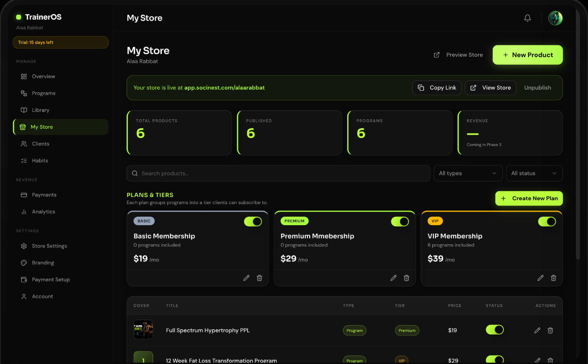Click the New Product button
588x364 pixels.
tap(528, 55)
